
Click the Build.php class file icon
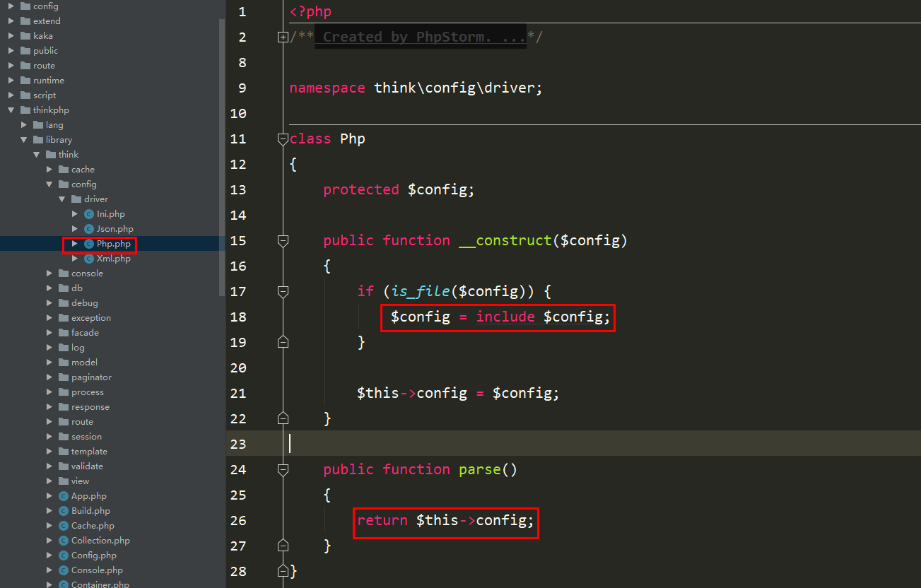click(64, 511)
